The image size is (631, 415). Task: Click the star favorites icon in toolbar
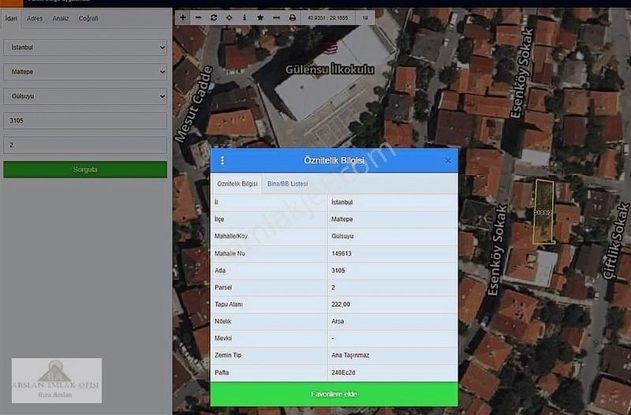coord(260,18)
